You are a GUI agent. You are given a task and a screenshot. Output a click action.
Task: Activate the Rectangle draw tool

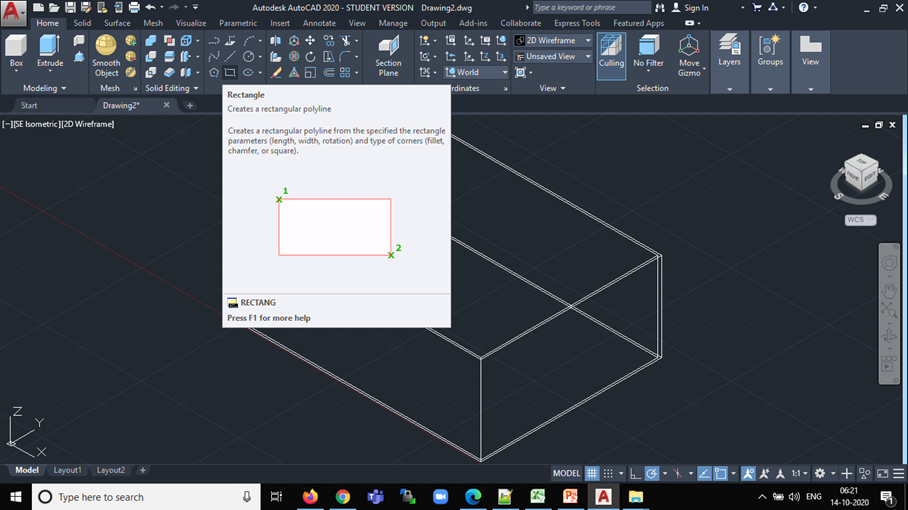[230, 72]
